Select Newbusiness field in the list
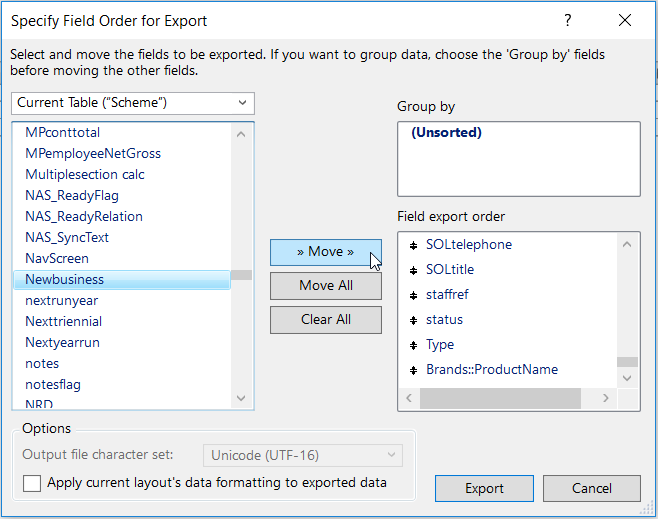Viewport: 658px width, 519px height. [x=65, y=279]
